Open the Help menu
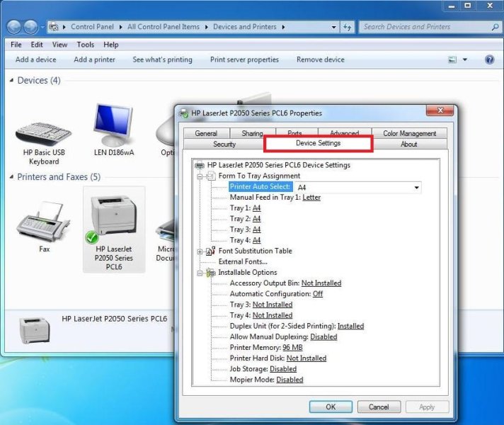Viewport: 504px width, 425px height. click(111, 45)
